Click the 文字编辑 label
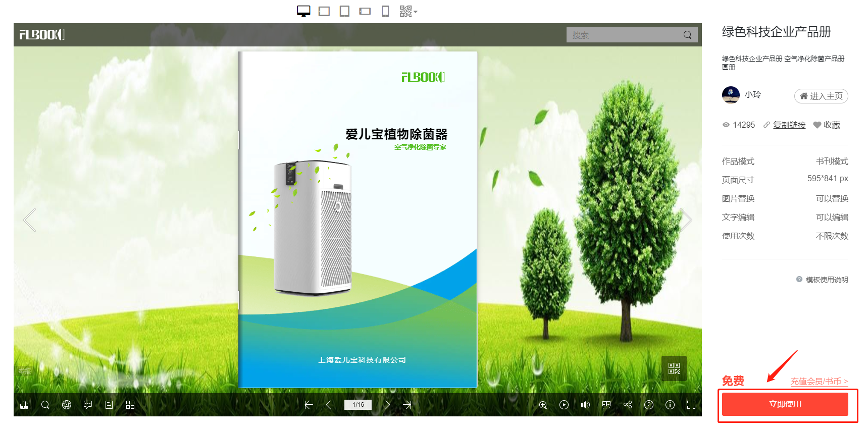Screen dimensions: 868x431 738,217
